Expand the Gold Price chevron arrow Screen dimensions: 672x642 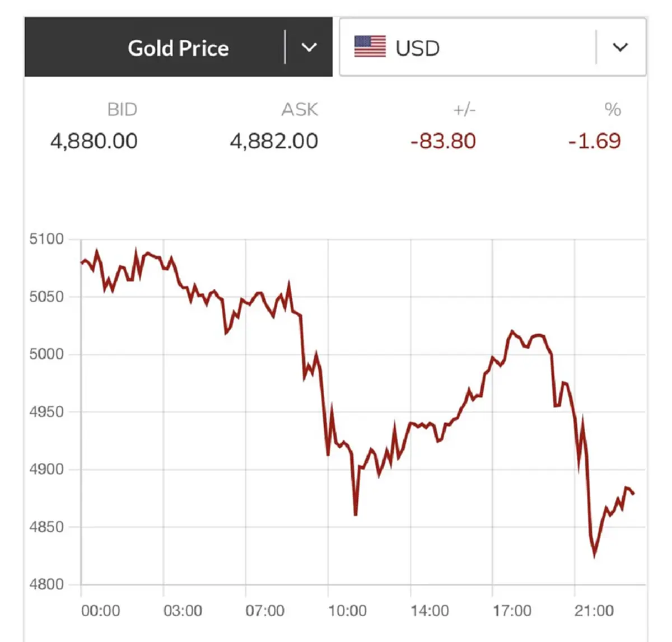[309, 48]
